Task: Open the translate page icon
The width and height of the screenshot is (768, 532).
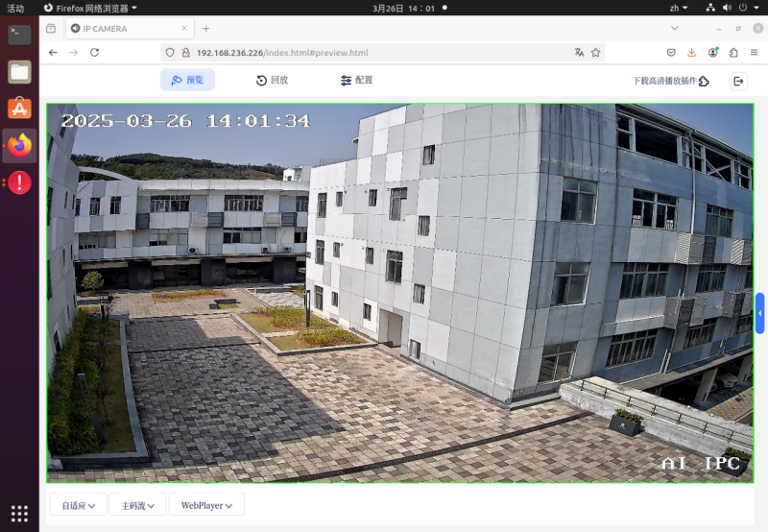Action: (x=580, y=53)
